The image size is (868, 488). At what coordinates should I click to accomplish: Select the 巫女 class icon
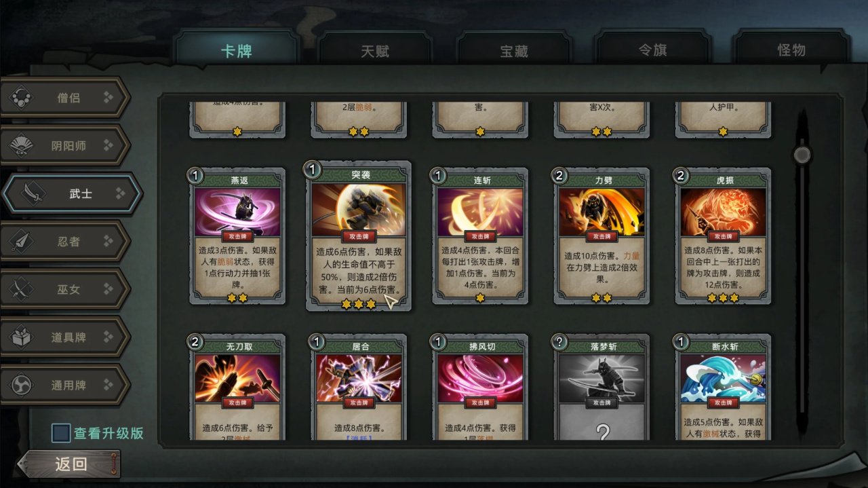click(22, 289)
